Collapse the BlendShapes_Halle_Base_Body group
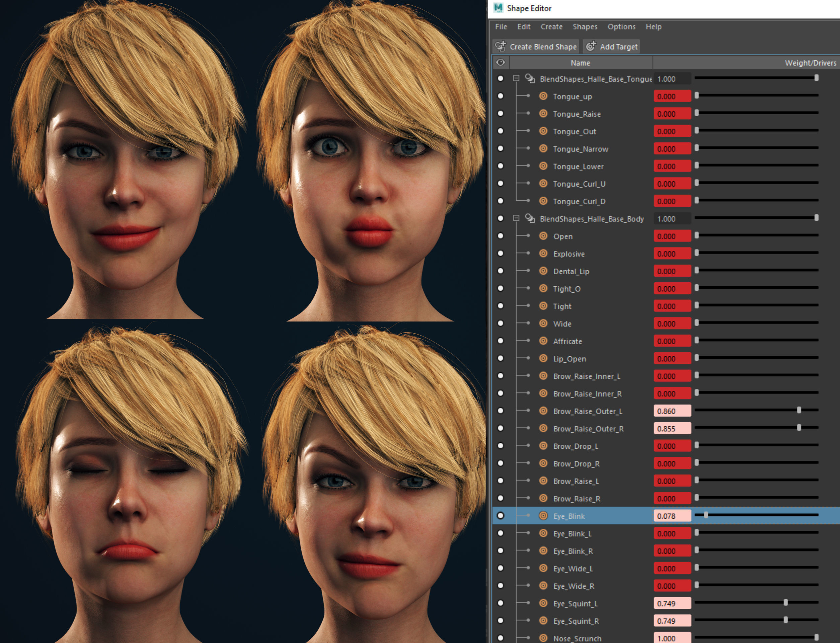The height and width of the screenshot is (643, 840). point(516,219)
